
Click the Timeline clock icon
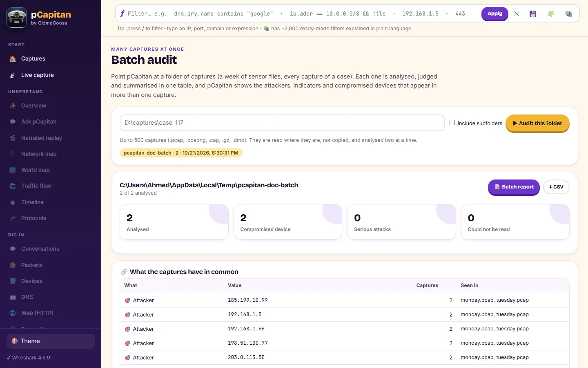[x=13, y=202]
